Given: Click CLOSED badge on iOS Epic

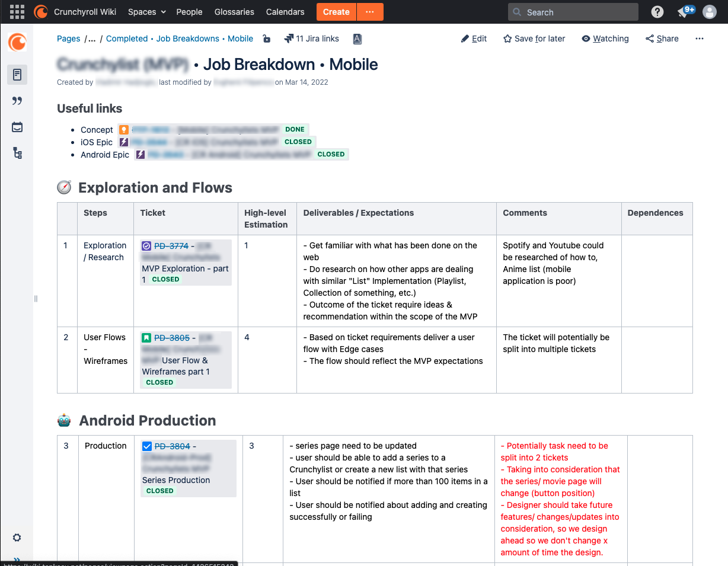Looking at the screenshot, I should tap(298, 142).
